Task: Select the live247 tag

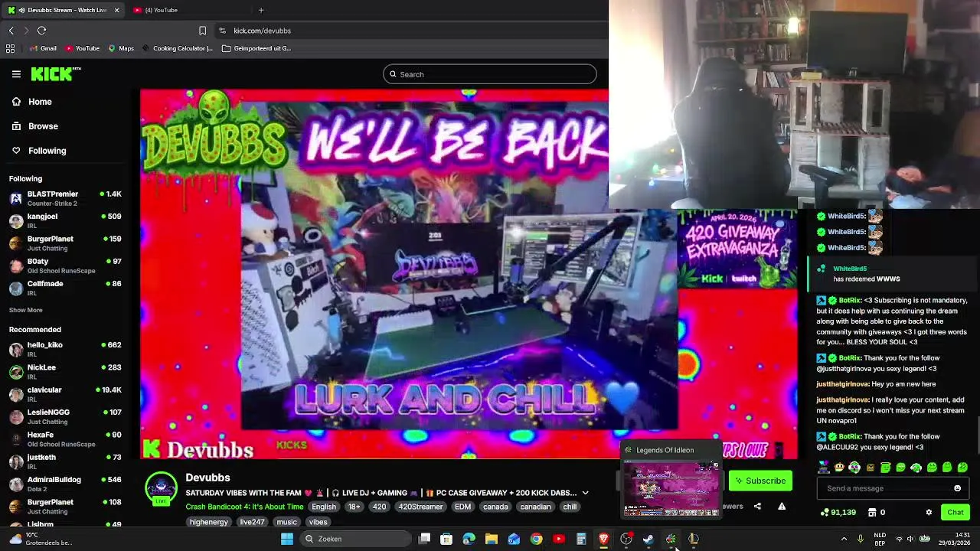Action: click(x=252, y=522)
